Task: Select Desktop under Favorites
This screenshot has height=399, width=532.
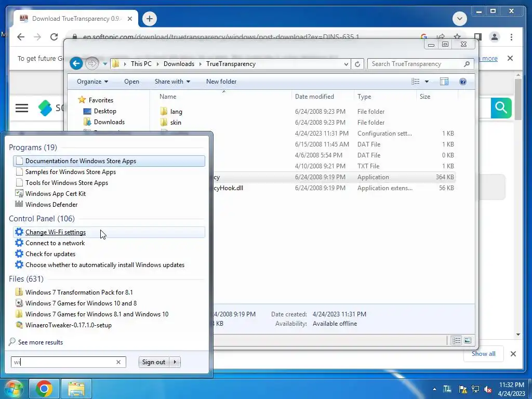Action: click(105, 111)
